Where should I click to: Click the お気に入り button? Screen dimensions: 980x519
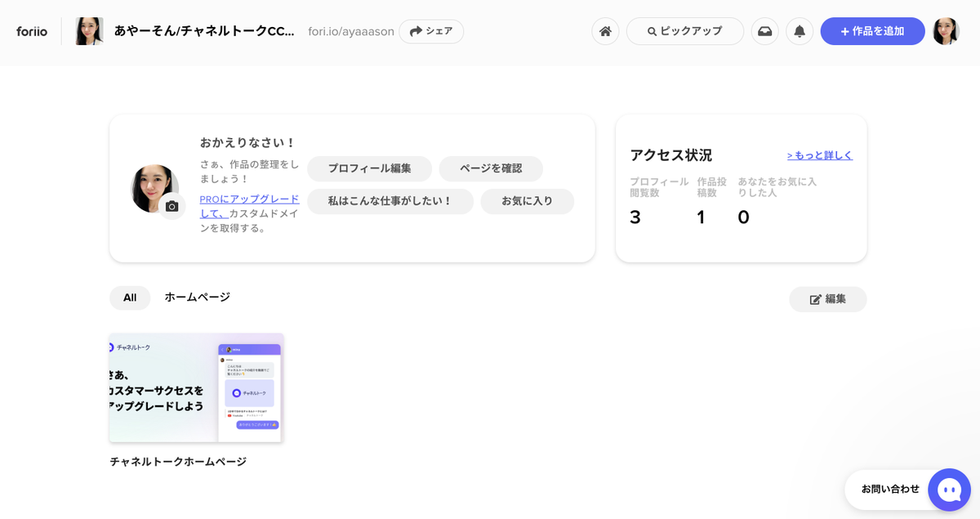(527, 201)
